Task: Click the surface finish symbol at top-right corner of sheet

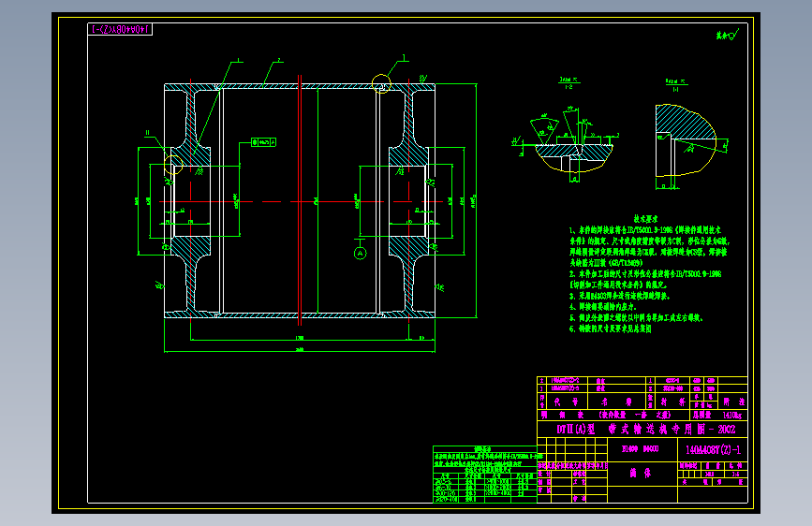Action: click(727, 35)
